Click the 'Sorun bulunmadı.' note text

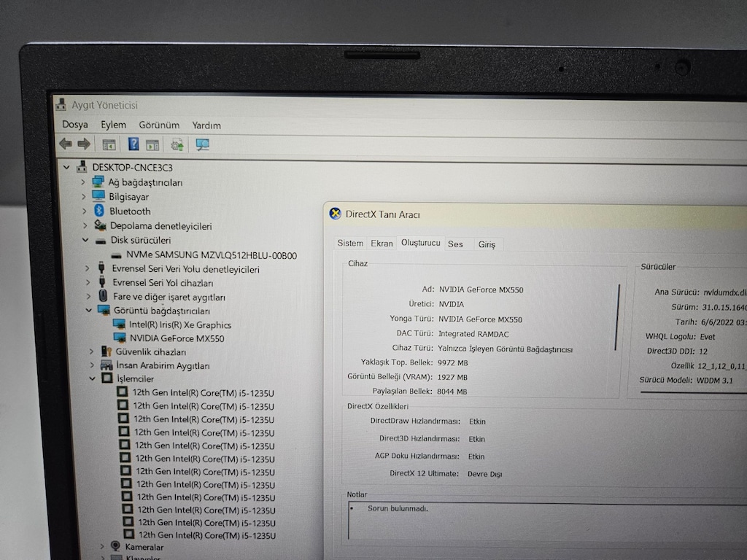tap(398, 508)
